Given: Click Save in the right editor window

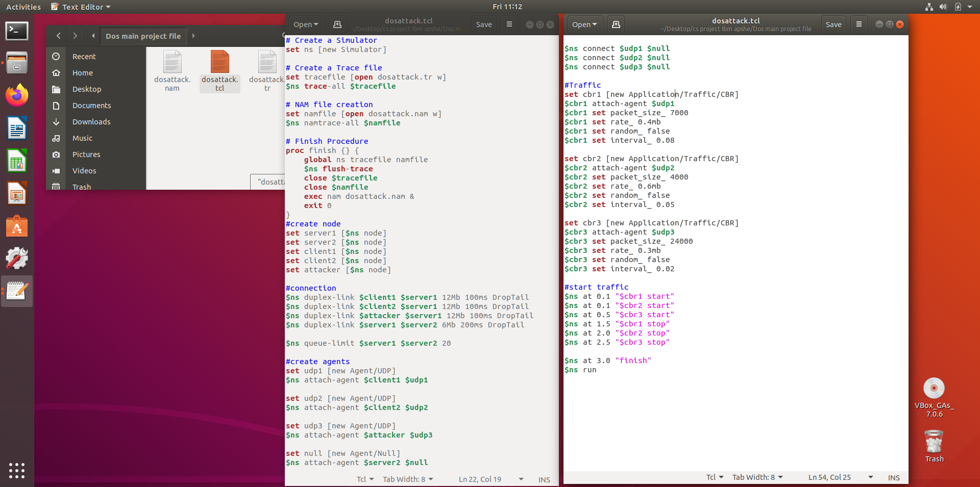Looking at the screenshot, I should pos(833,24).
